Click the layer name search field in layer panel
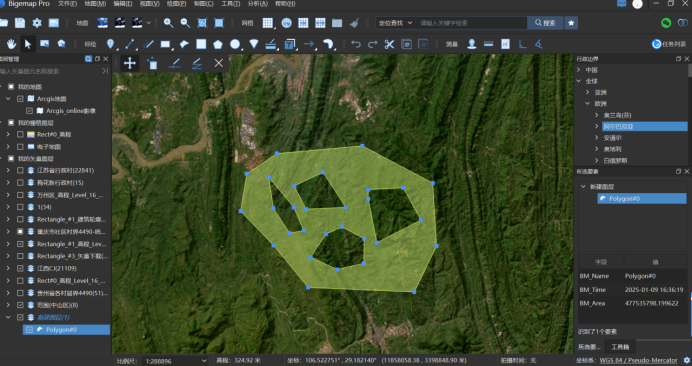This screenshot has height=366, width=692. coord(50,71)
